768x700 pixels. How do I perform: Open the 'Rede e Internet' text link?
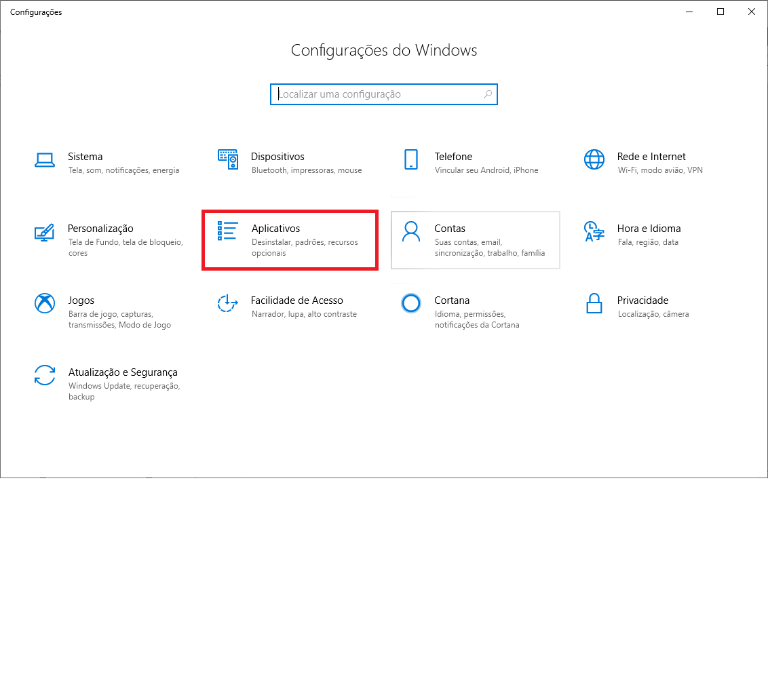pos(651,157)
